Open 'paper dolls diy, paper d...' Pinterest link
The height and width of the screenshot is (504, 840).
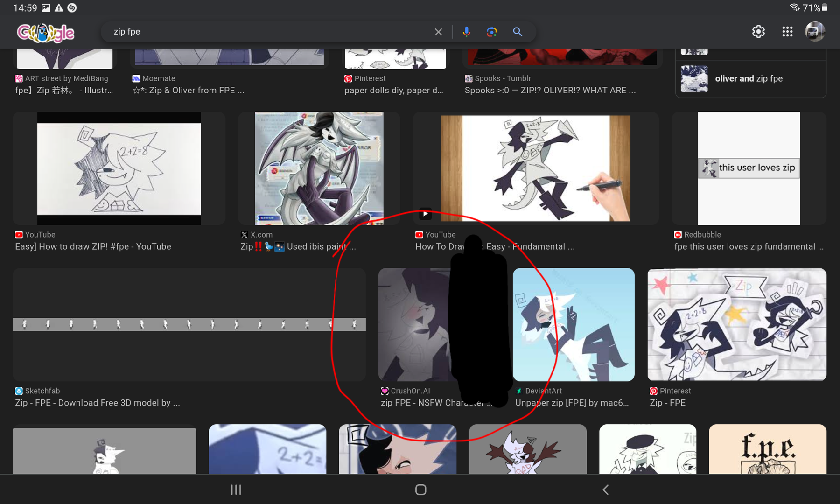click(x=394, y=90)
